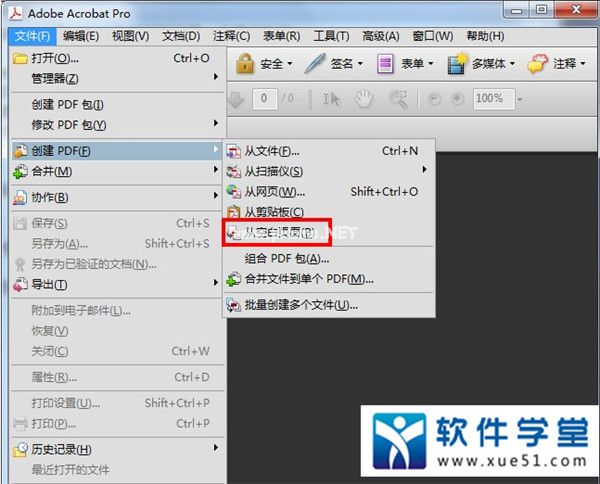The height and width of the screenshot is (484, 600).
Task: Click the 安全 lock icon
Action: click(x=245, y=64)
